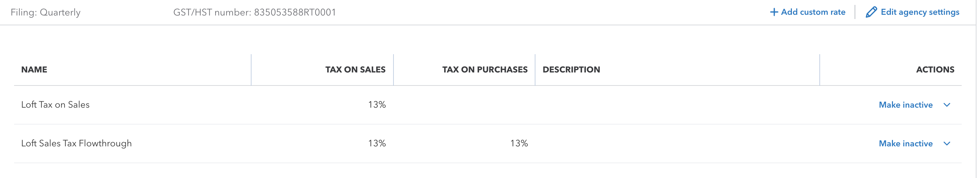
Task: Sort by the NAME column header
Action: pyautogui.click(x=34, y=69)
